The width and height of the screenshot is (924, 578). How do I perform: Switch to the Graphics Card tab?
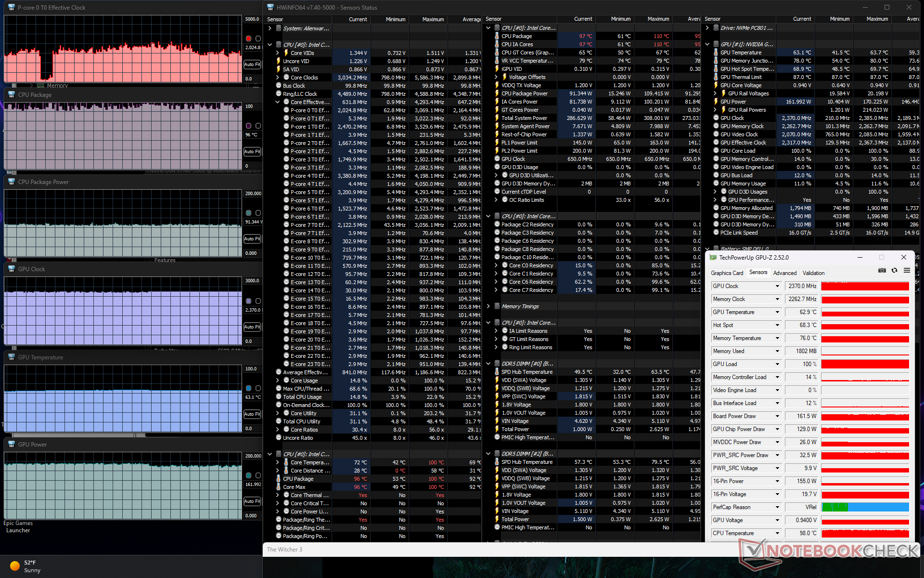tap(727, 273)
